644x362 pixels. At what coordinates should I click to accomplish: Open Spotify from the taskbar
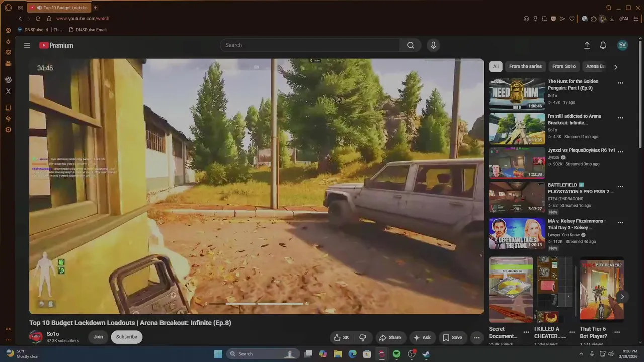(396, 354)
